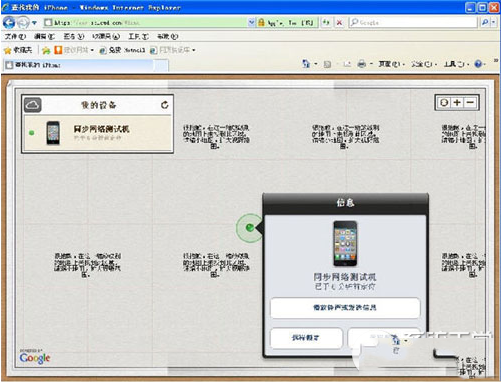Click the 播放铃声或发送信息 button
Screen dimensions: 501x382
345,308
